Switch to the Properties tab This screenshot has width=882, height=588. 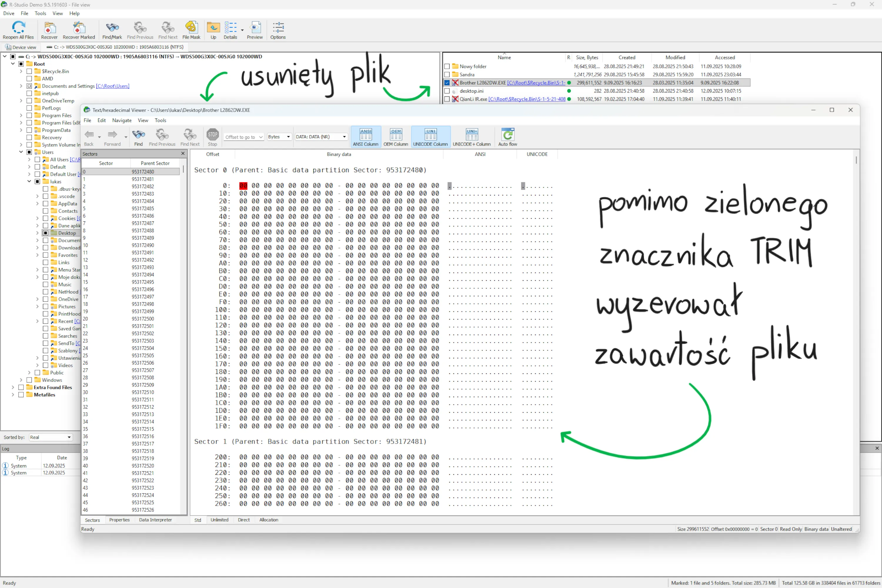[x=119, y=520]
